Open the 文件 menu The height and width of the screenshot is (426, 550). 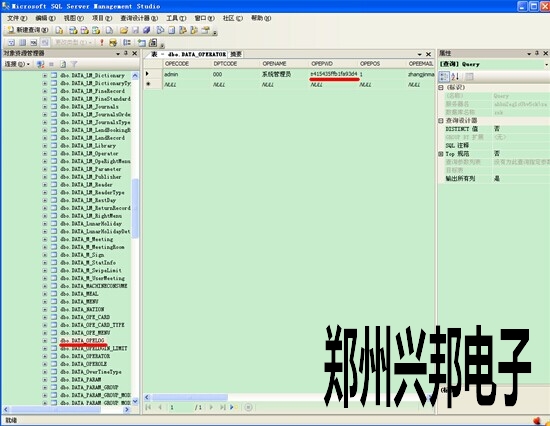[17, 18]
